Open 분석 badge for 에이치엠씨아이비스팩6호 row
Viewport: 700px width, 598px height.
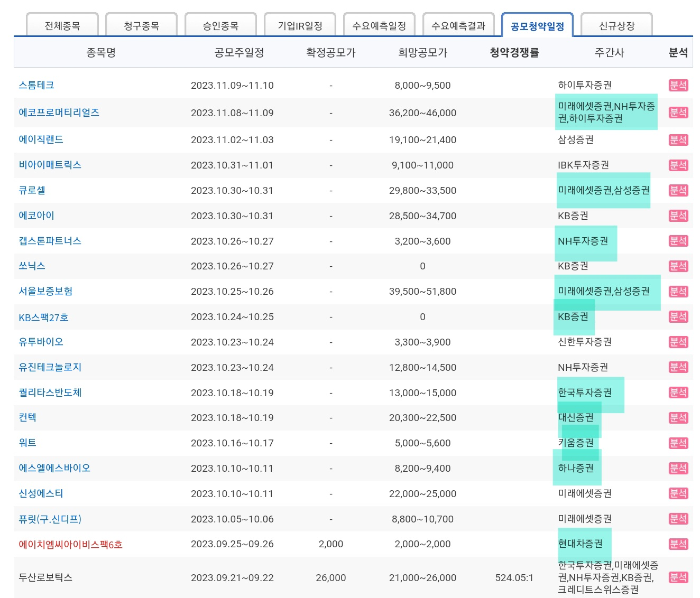click(678, 544)
